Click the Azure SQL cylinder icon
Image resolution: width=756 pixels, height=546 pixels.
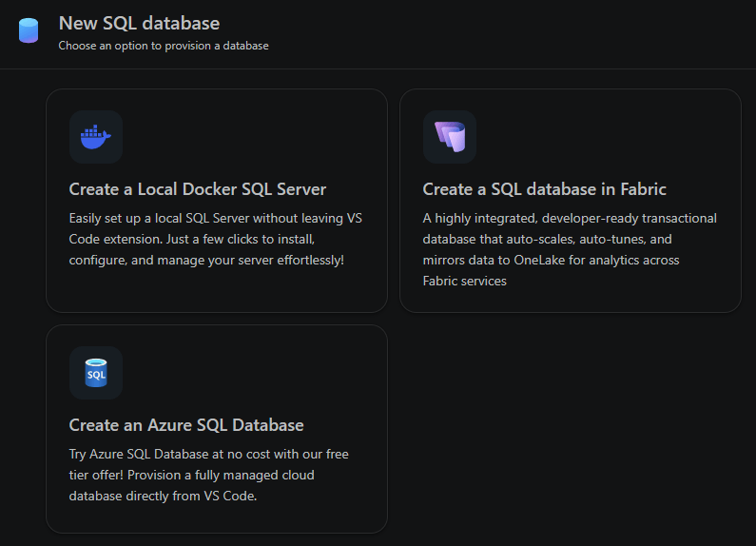pos(96,373)
